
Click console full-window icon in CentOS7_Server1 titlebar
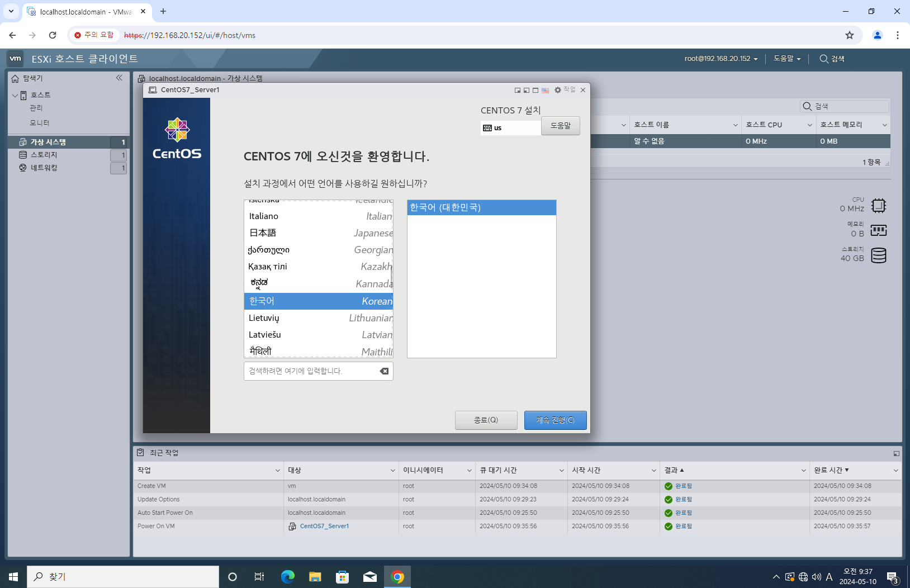(535, 90)
